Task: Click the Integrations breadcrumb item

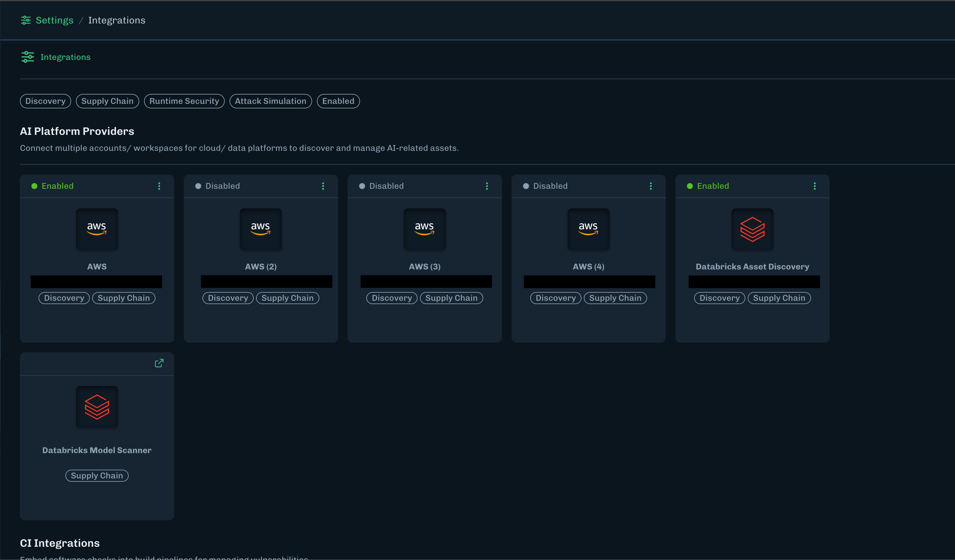Action: click(x=117, y=20)
